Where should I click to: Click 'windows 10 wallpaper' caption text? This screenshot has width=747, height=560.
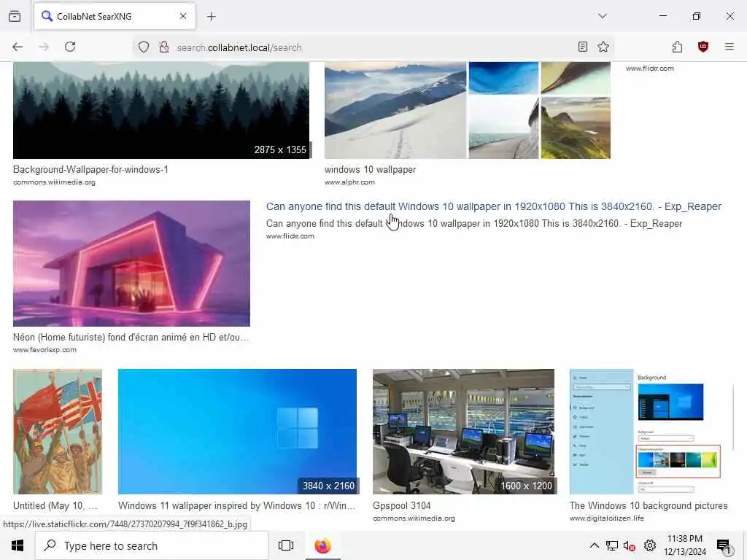[x=370, y=169]
